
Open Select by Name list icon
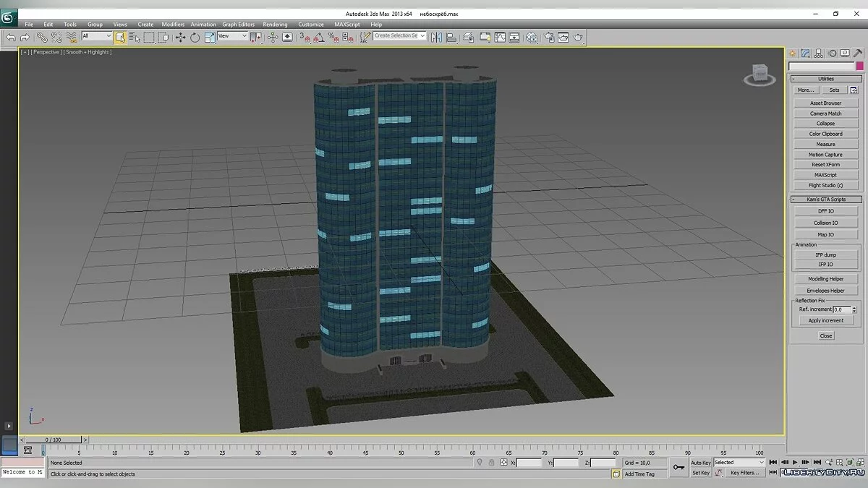(135, 37)
